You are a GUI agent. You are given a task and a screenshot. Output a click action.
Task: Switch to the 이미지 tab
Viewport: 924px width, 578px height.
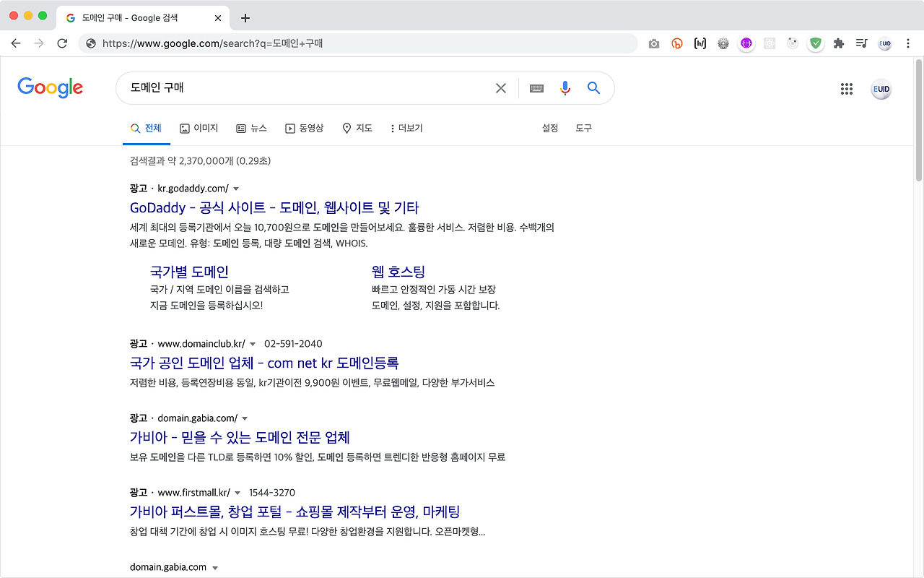pyautogui.click(x=199, y=128)
